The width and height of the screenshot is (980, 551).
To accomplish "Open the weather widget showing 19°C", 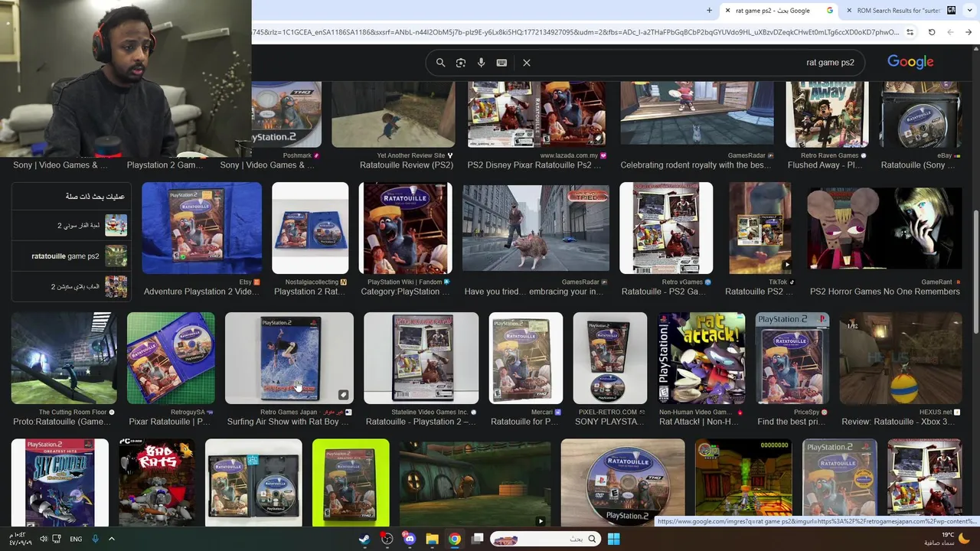I will click(x=948, y=539).
